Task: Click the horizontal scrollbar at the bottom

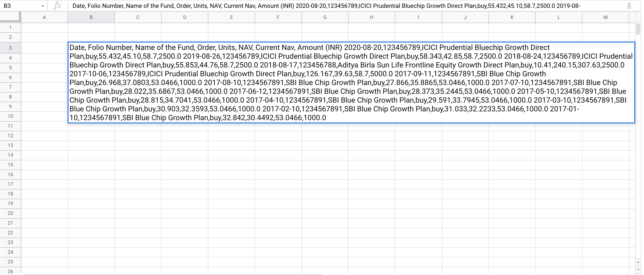Action: click(172, 274)
